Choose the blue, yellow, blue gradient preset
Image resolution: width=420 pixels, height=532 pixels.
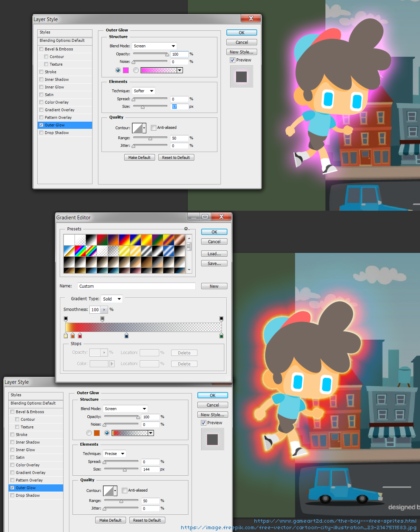[136, 240]
